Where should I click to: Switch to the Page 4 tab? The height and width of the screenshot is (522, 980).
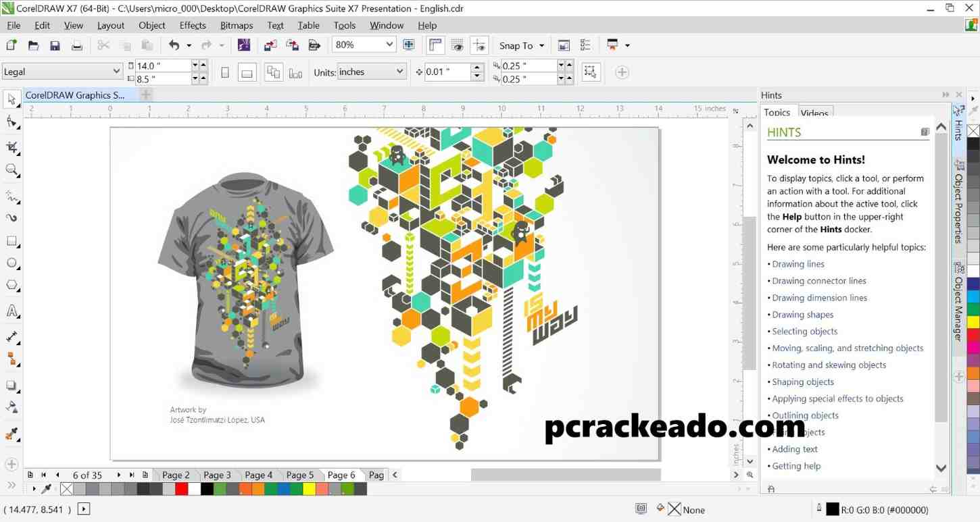pyautogui.click(x=259, y=475)
